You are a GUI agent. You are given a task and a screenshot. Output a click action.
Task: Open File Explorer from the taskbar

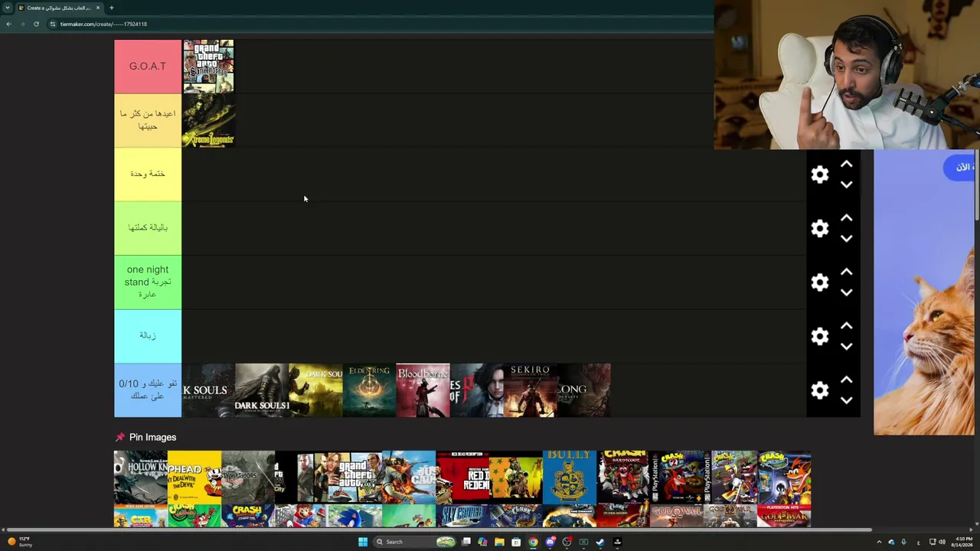(499, 542)
